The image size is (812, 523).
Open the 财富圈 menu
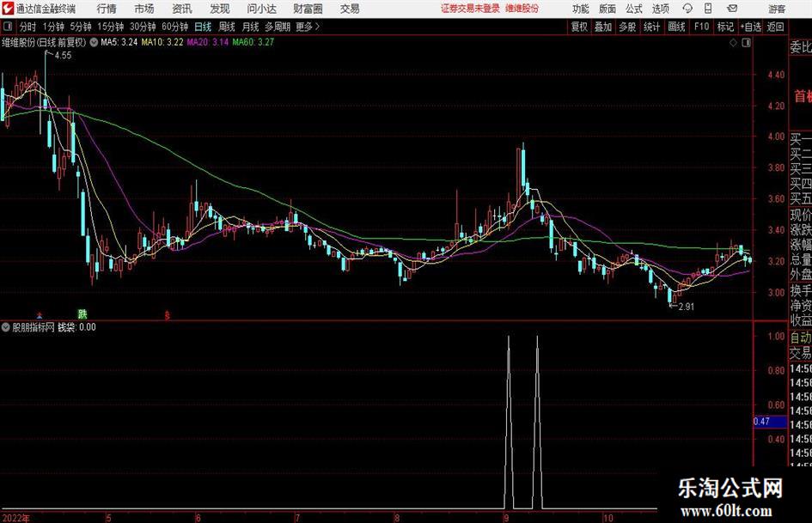pos(308,9)
